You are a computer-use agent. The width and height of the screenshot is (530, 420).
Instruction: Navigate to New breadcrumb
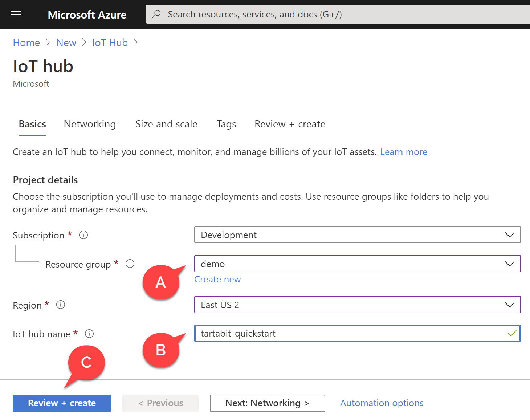point(66,42)
